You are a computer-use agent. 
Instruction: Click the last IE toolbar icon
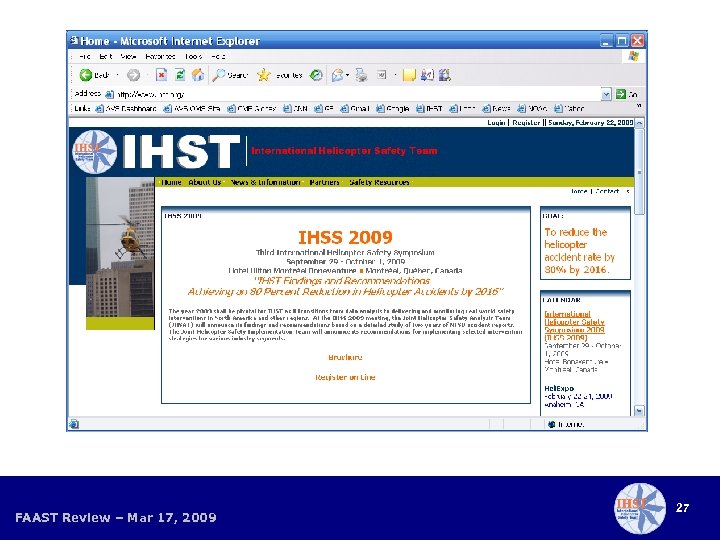pyautogui.click(x=444, y=75)
